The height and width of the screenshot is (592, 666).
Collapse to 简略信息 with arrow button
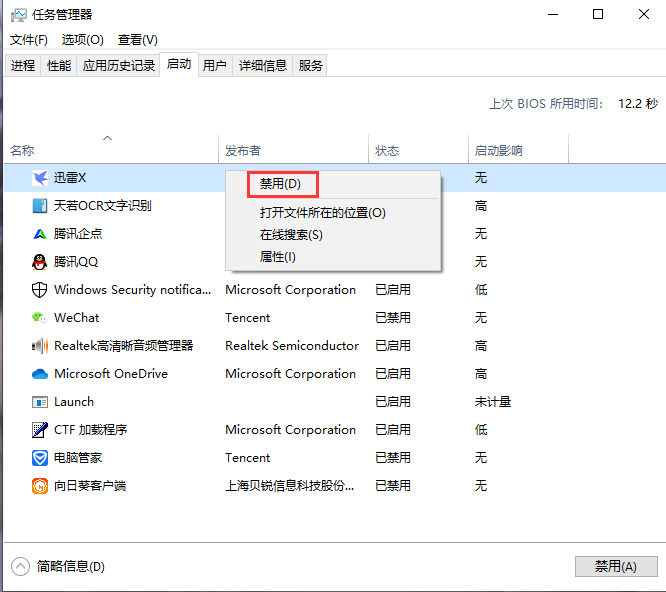point(20,566)
